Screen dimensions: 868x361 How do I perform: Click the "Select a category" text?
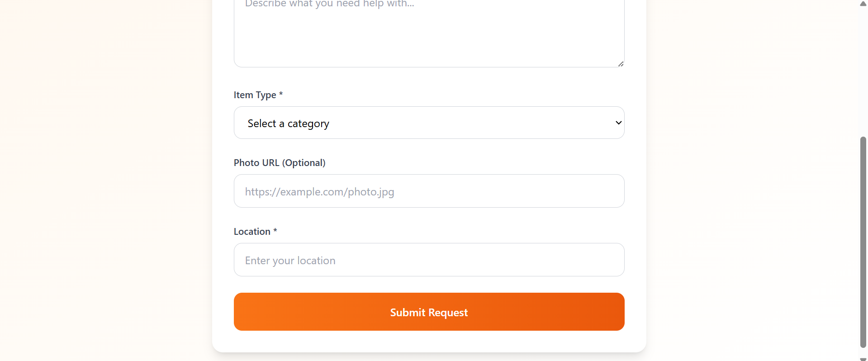[x=288, y=123]
